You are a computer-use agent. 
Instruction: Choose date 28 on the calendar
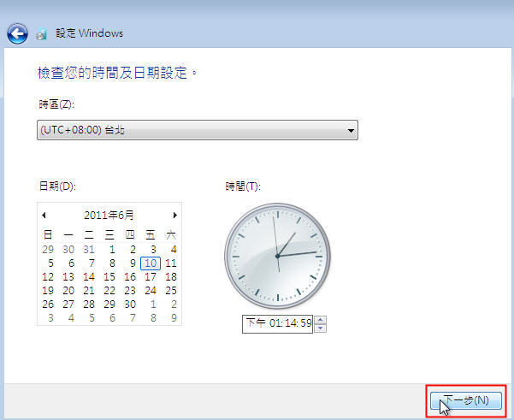89,305
